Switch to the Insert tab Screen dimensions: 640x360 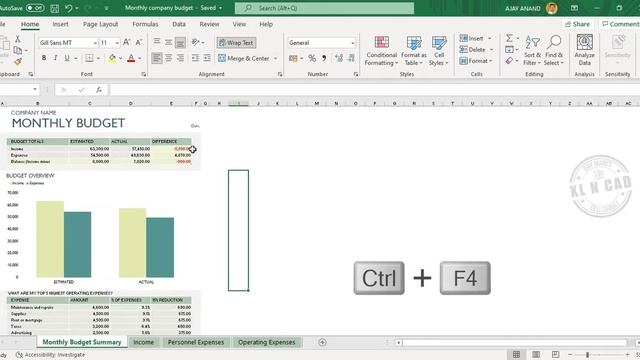(x=60, y=24)
